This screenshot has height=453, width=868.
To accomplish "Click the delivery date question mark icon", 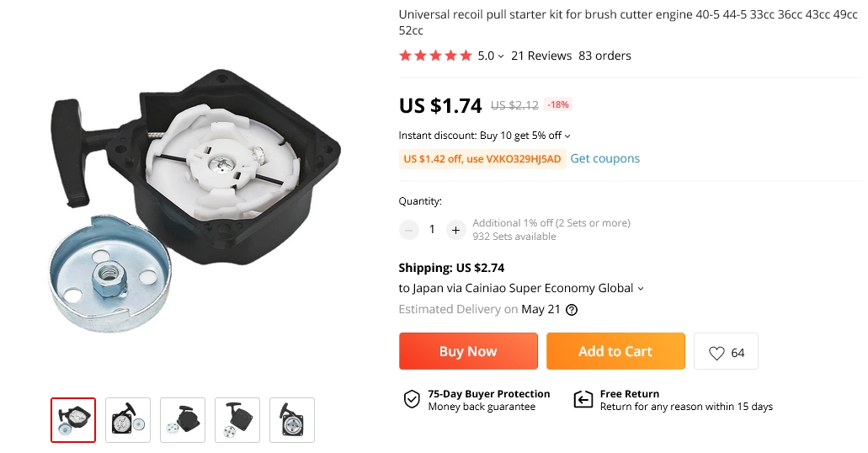I will [x=572, y=310].
